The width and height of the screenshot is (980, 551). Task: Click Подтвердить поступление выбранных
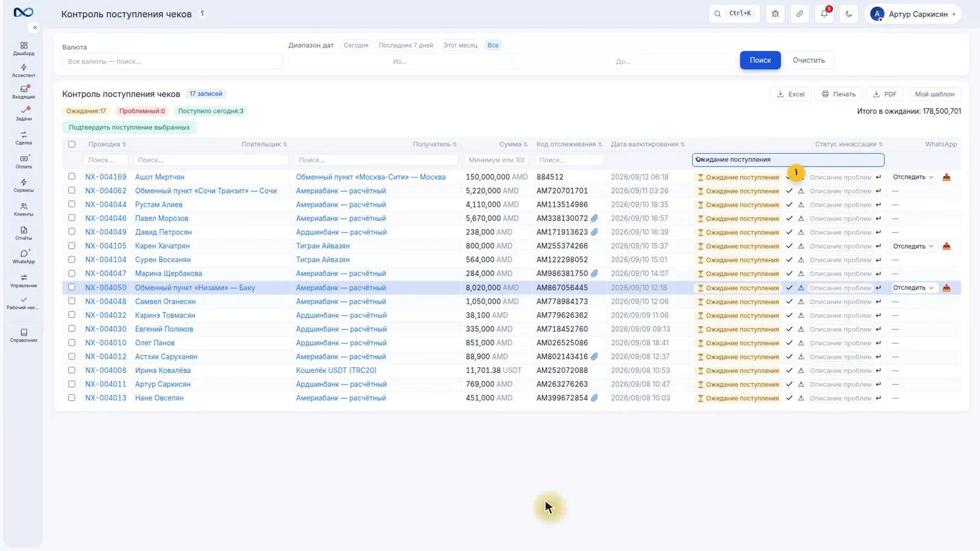(129, 127)
